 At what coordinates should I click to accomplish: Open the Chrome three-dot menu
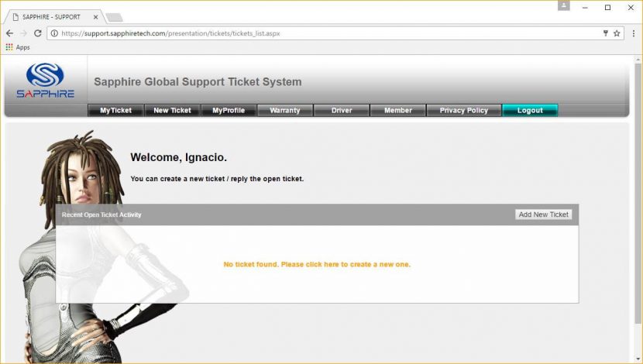tap(634, 33)
